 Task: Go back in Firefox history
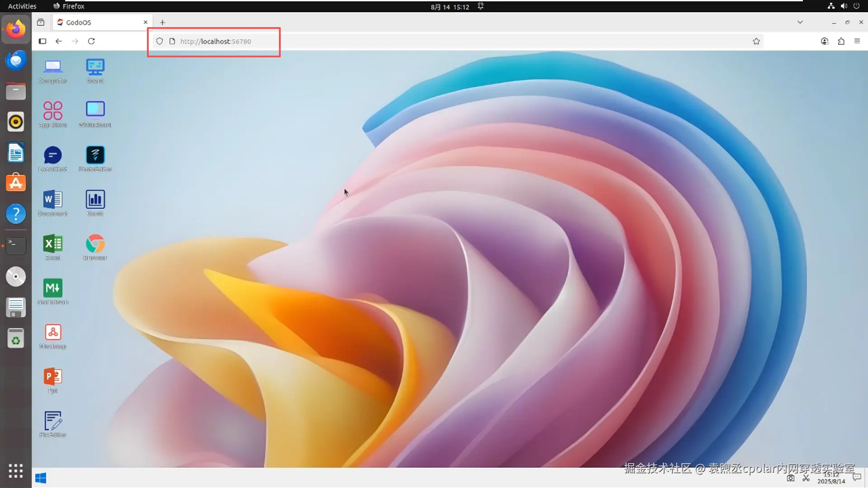59,41
